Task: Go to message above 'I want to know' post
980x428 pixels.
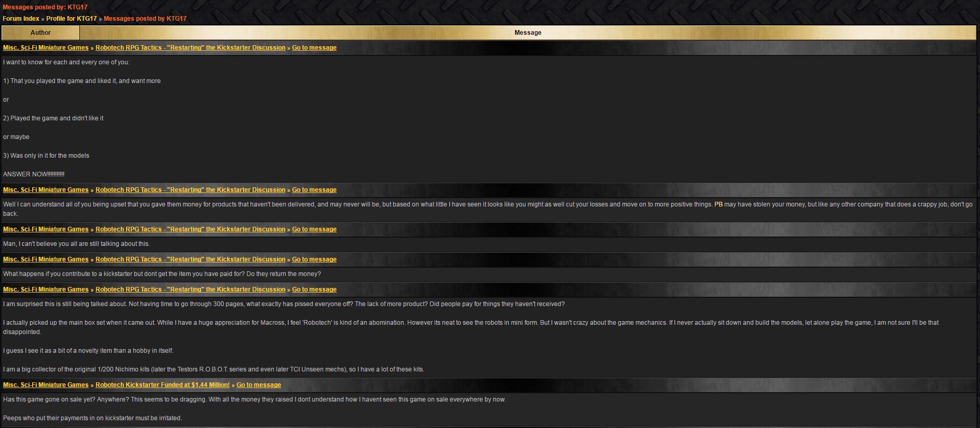Action: pos(314,48)
